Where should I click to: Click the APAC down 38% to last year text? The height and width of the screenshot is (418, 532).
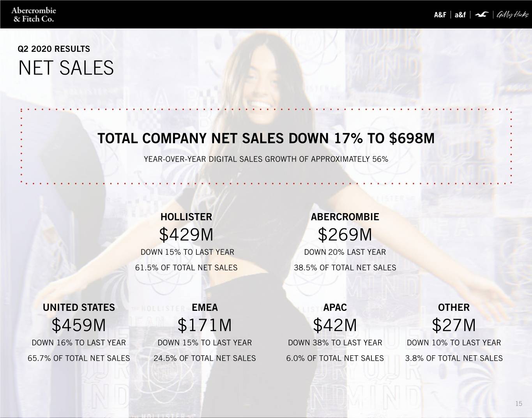[335, 343]
